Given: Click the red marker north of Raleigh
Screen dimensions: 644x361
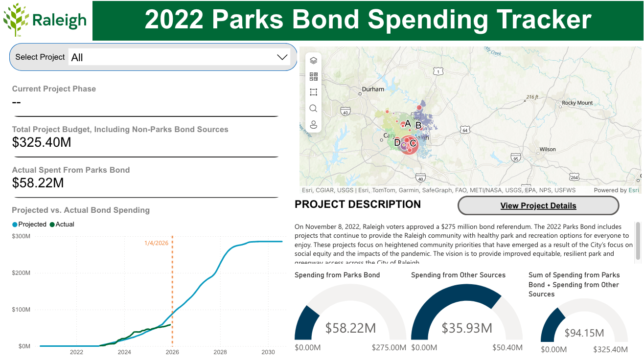Looking at the screenshot, I should (x=419, y=108).
